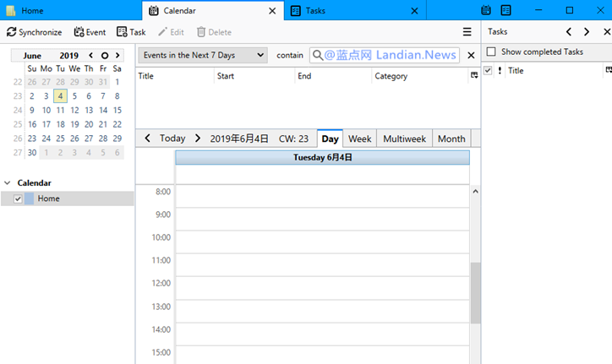The image size is (612, 364).
Task: Collapse the Calendar list section
Action: (7, 183)
